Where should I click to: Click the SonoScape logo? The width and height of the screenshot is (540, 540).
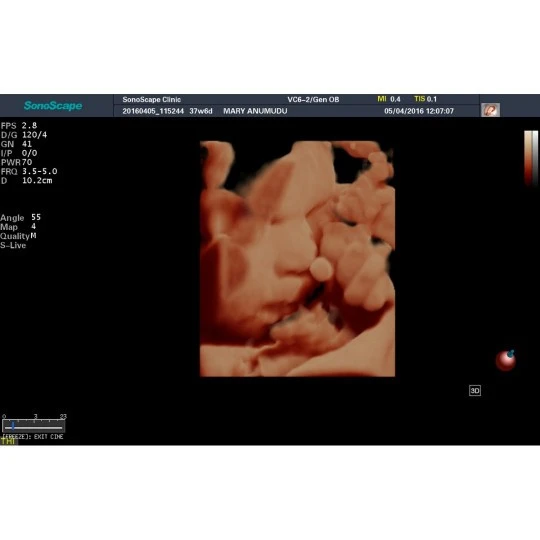pos(53,105)
